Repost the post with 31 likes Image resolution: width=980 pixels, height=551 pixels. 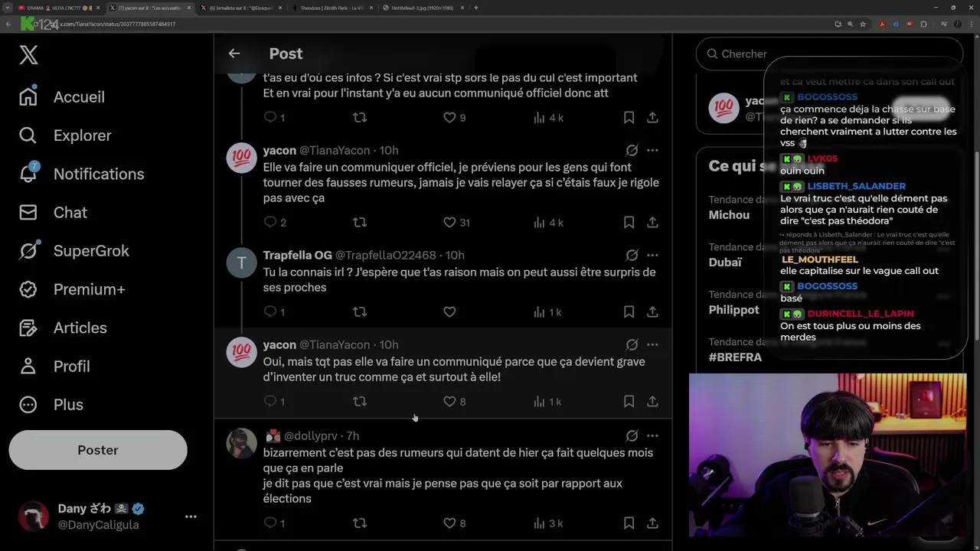point(359,222)
